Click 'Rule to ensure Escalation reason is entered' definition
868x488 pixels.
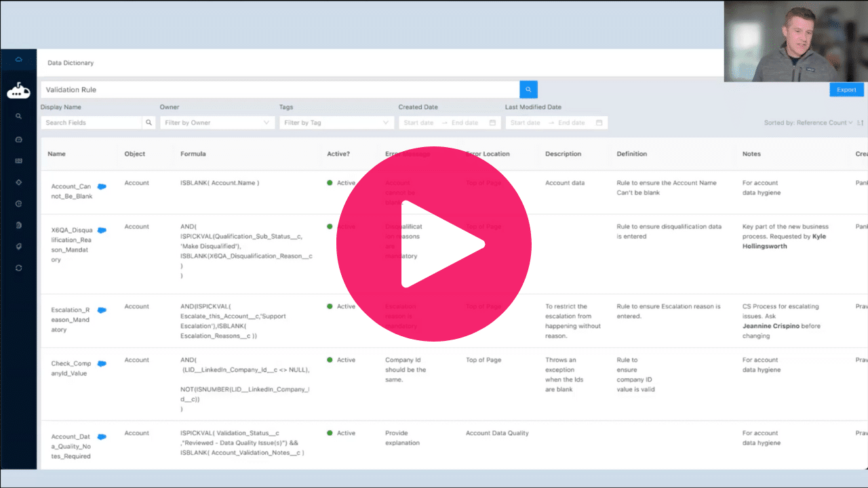tap(669, 311)
